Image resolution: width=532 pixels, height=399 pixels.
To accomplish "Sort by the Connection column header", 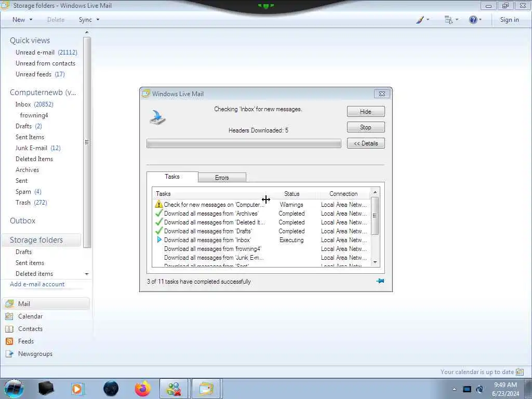I will click(x=343, y=194).
